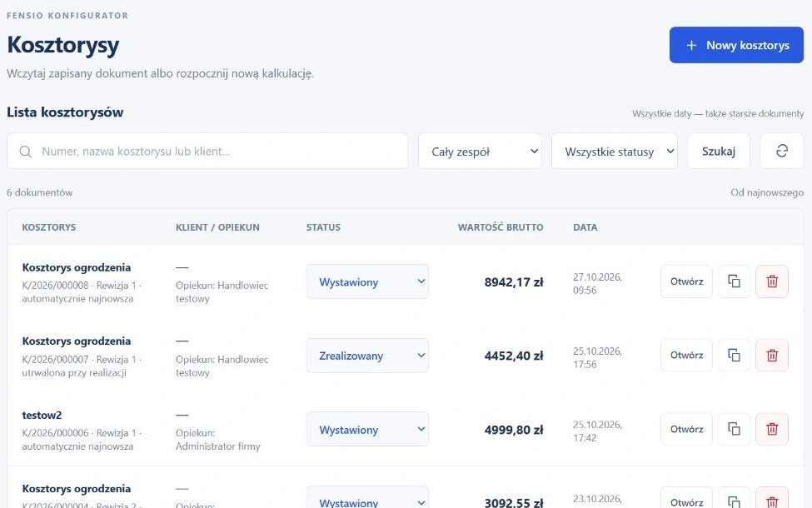Expand the Wszystkie statusy filter
The height and width of the screenshot is (508, 812).
614,151
